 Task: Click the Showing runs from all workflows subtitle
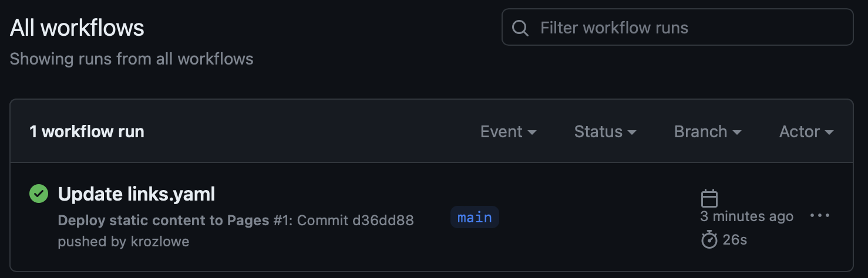132,59
